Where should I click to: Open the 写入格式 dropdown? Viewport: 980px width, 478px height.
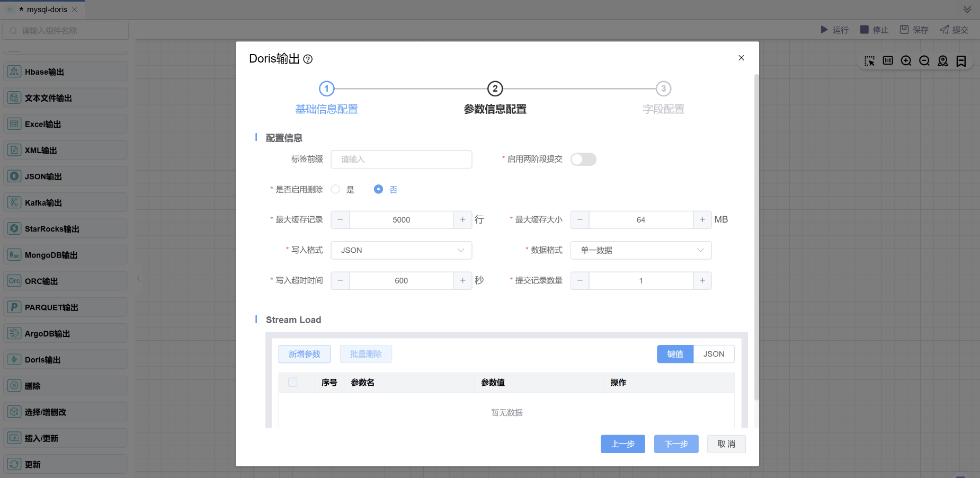(x=401, y=250)
